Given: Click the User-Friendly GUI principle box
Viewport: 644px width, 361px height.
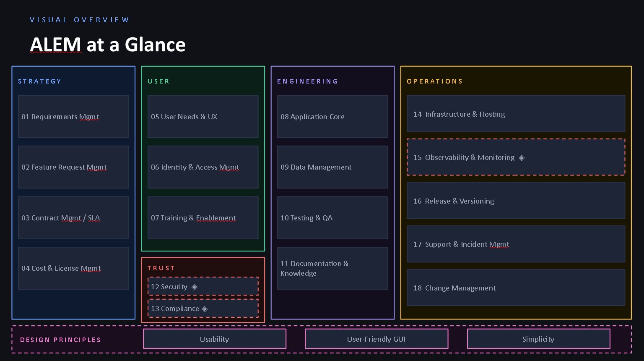Looking at the screenshot, I should pos(377,339).
